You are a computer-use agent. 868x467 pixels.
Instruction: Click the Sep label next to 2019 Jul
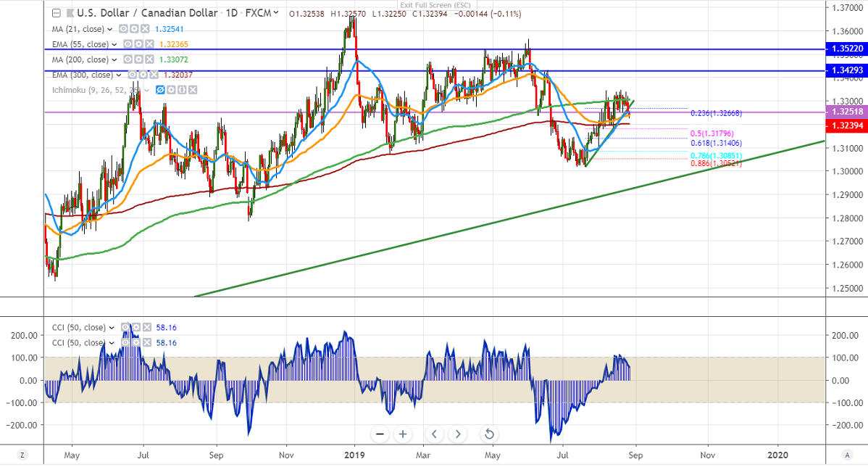pos(635,455)
